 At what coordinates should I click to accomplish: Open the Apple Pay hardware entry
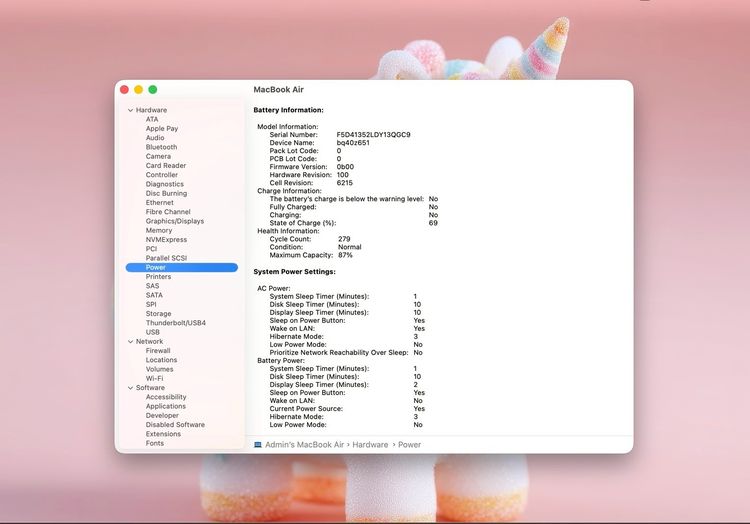coord(162,128)
